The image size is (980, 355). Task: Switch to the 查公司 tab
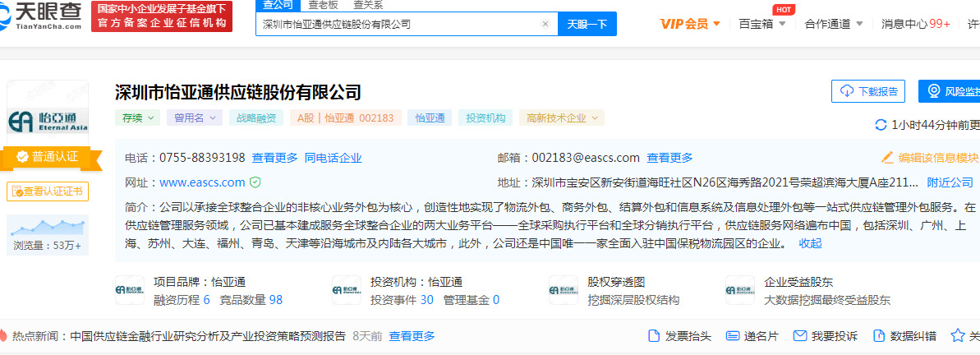click(277, 5)
